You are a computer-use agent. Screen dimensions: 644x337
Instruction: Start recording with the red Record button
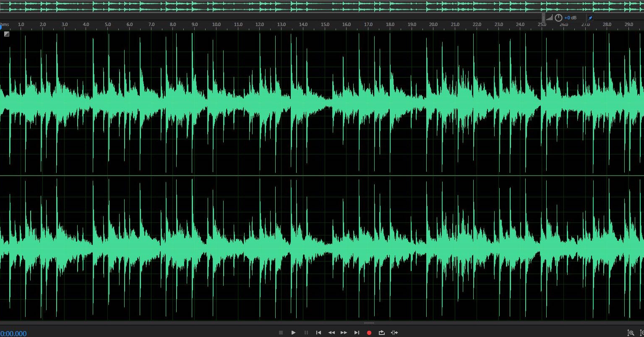click(369, 333)
